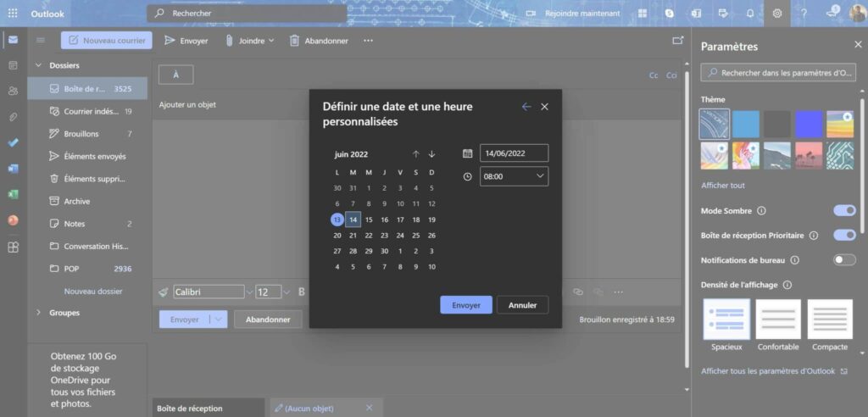Click Nouveau dossier link

(93, 292)
